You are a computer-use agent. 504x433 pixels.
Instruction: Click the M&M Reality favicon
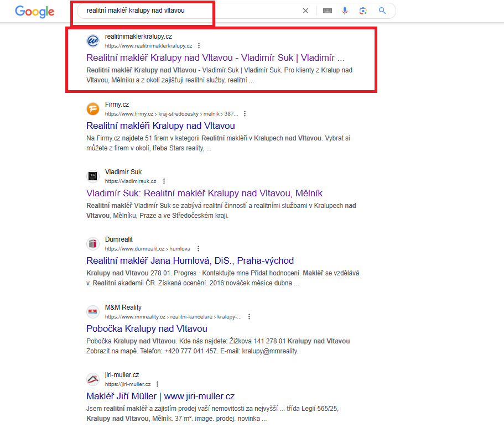(x=93, y=311)
